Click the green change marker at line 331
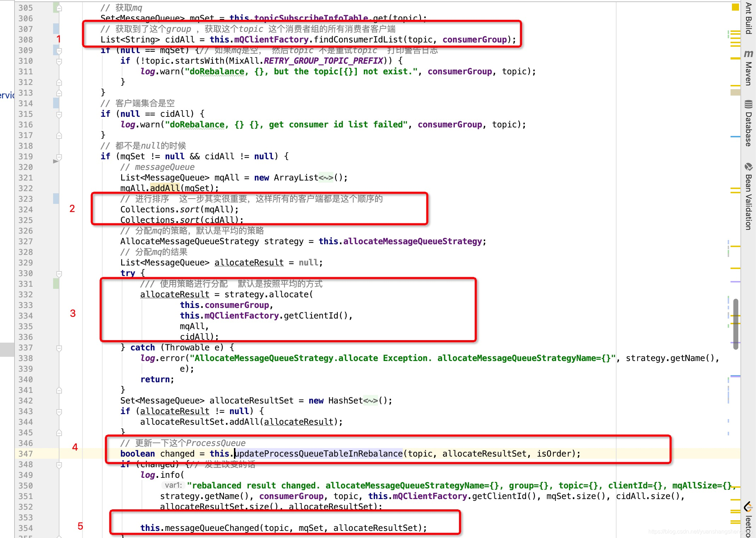 (x=56, y=284)
